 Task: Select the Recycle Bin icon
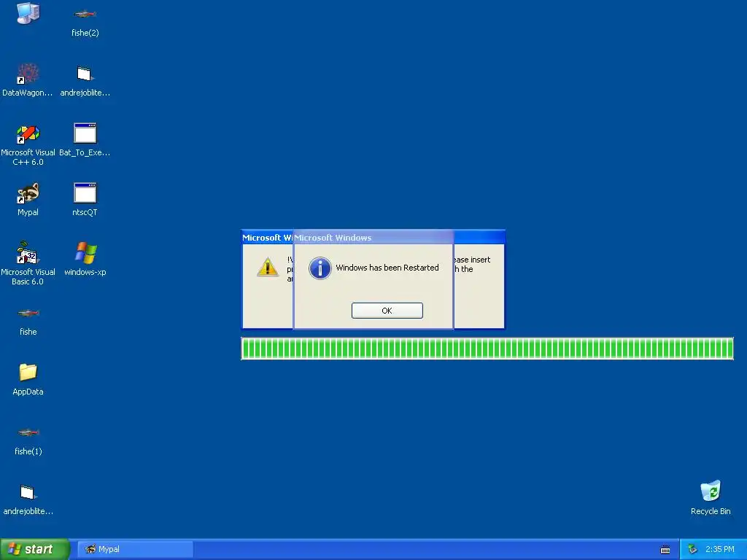pyautogui.click(x=711, y=497)
